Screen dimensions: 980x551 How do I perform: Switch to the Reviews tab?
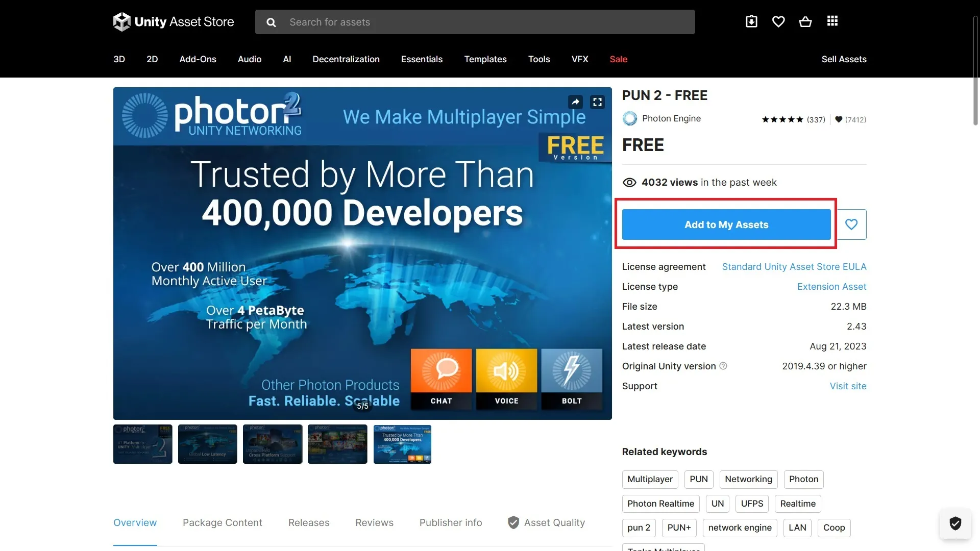point(374,523)
